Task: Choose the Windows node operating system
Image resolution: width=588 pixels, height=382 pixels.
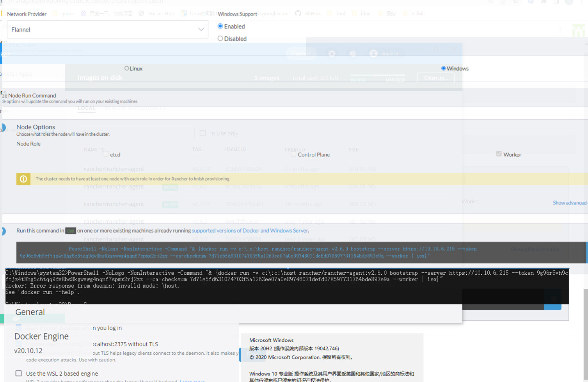Action: click(443, 68)
